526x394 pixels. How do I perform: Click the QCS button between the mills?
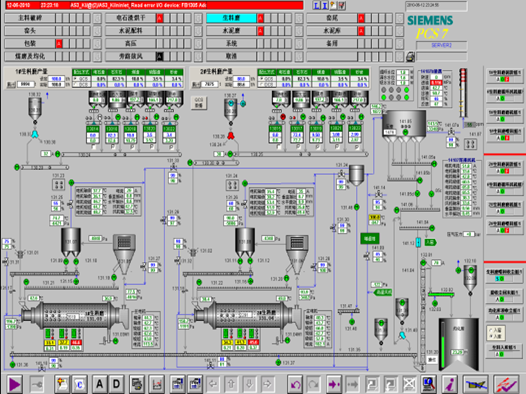pos(199,103)
